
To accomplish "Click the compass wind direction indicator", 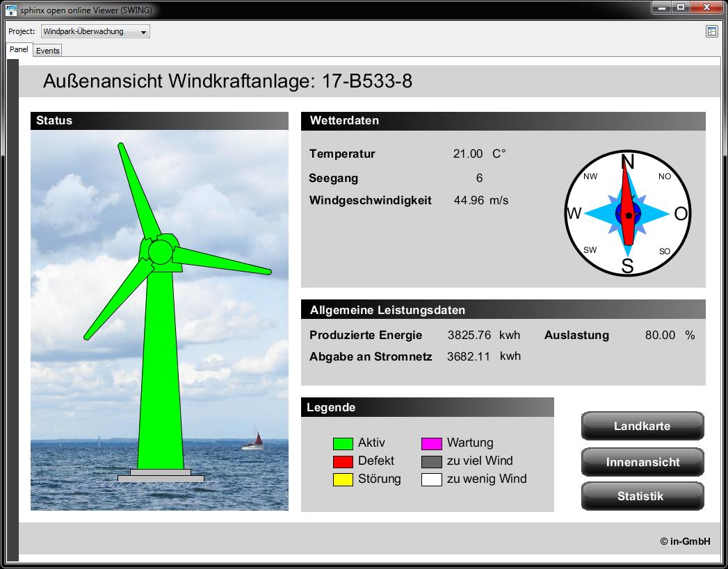I will [x=627, y=214].
